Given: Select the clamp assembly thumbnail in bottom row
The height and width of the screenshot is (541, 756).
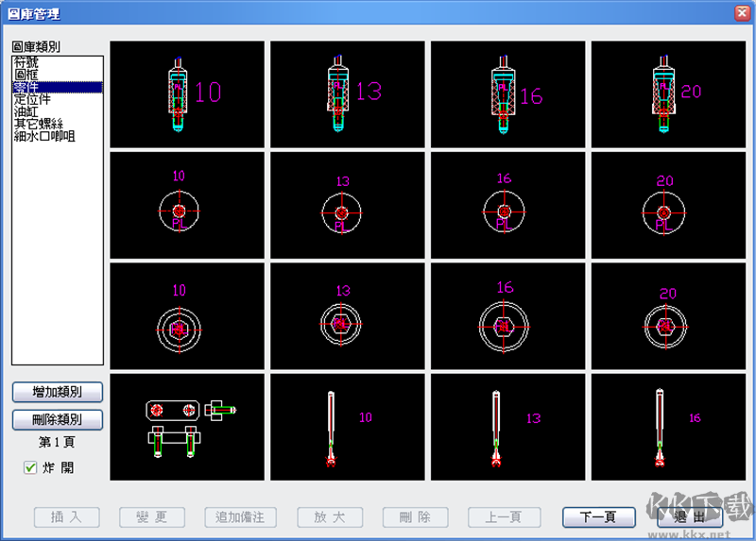Looking at the screenshot, I should click(x=186, y=427).
